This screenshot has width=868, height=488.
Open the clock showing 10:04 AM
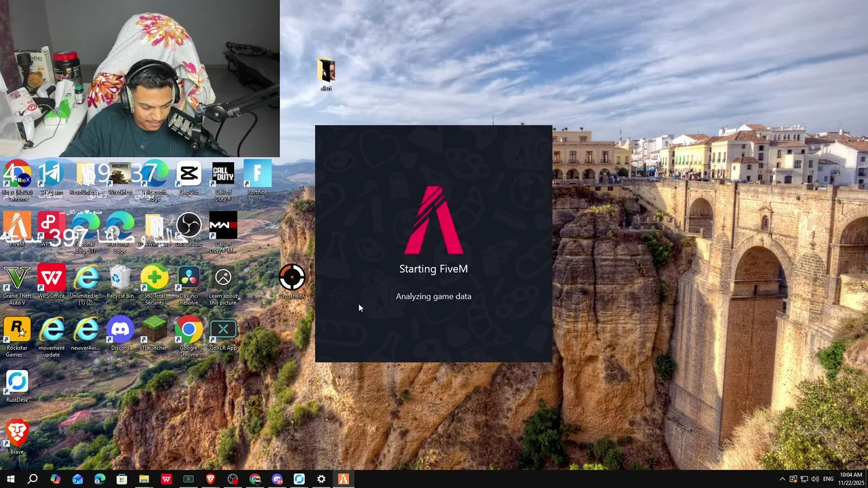(x=851, y=479)
